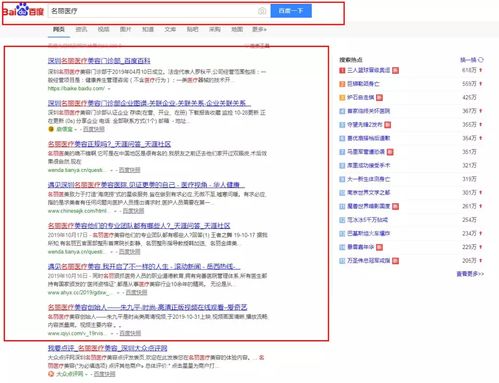The width and height of the screenshot is (499, 383).
Task: Open 百度快照 beside 大众点评网 source
Action: point(104,374)
